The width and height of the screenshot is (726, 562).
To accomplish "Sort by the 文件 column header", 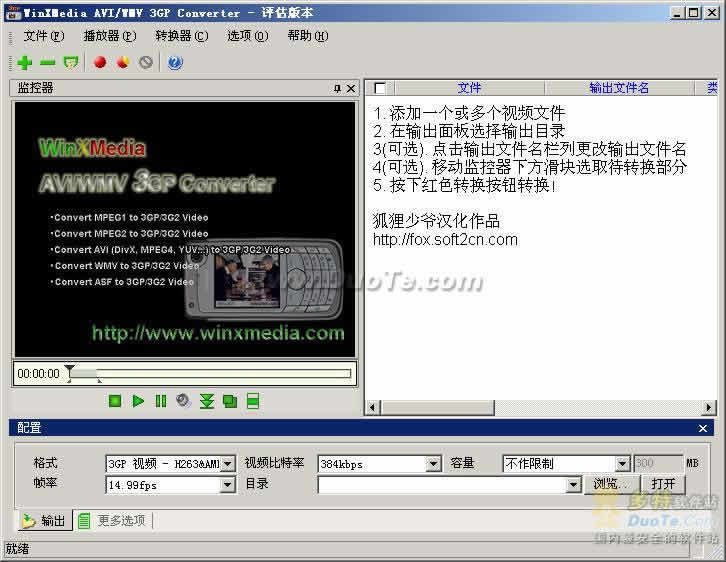I will tap(469, 88).
